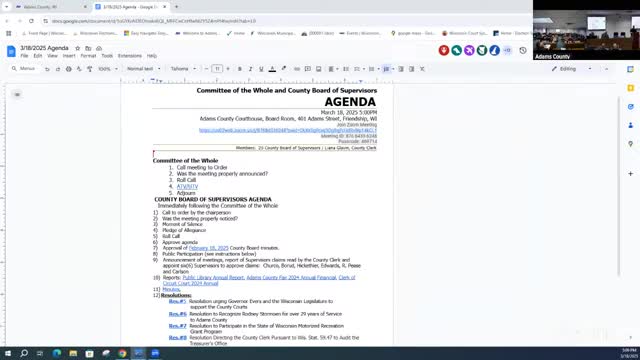
Task: Toggle underline formatting in the toolbar
Action: coord(261,69)
